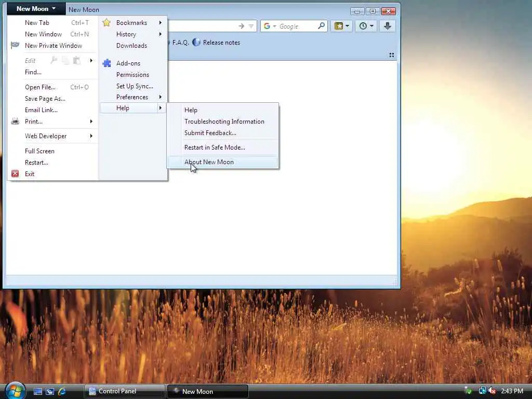The width and height of the screenshot is (532, 399).
Task: Open the Preferences submenu
Action: coord(132,97)
